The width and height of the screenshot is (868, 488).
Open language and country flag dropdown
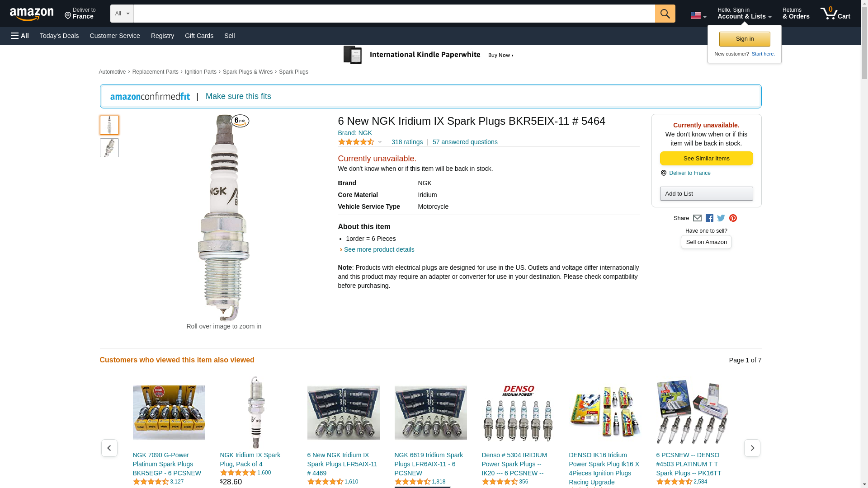click(698, 15)
